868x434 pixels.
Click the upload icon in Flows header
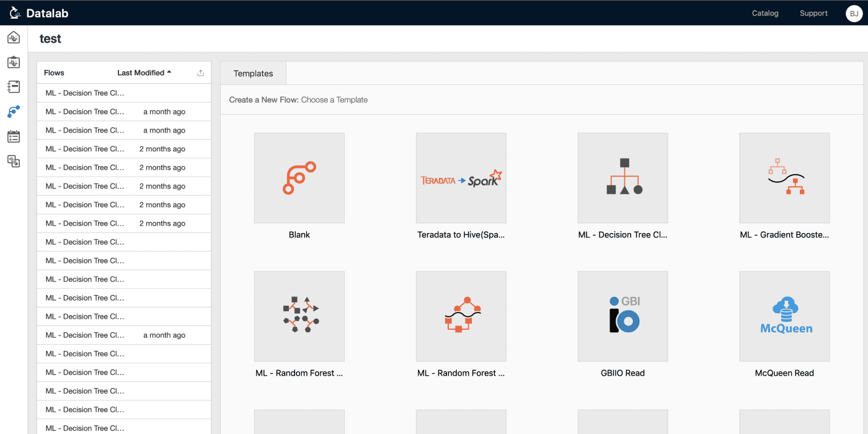pyautogui.click(x=200, y=73)
